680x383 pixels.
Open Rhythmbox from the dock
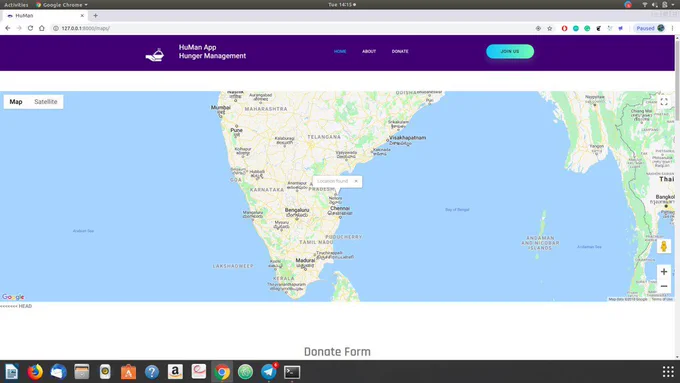105,372
